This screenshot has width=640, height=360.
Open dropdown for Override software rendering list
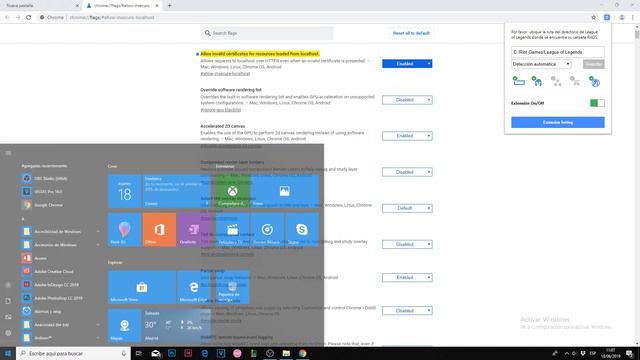click(407, 100)
